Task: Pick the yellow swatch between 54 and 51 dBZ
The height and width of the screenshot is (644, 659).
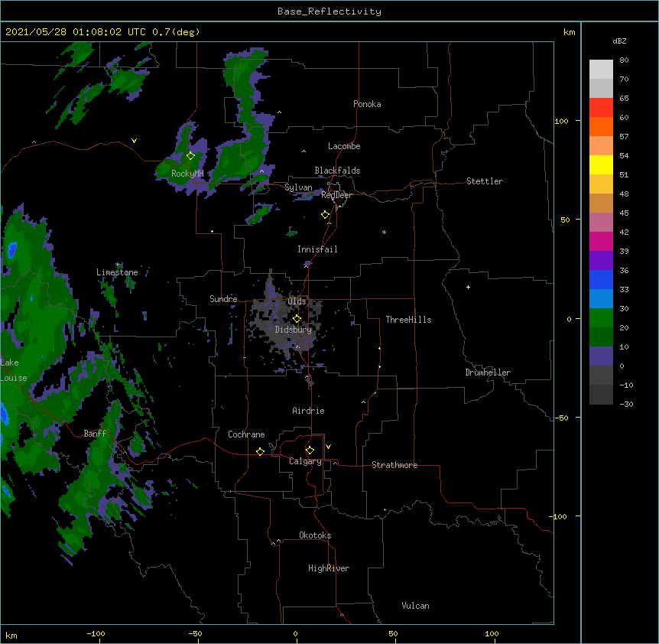Action: pyautogui.click(x=601, y=164)
